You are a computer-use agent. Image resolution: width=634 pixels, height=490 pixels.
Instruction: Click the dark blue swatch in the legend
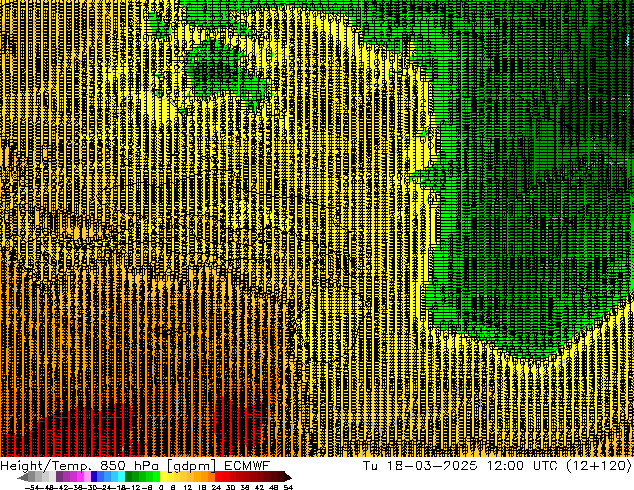[94, 476]
